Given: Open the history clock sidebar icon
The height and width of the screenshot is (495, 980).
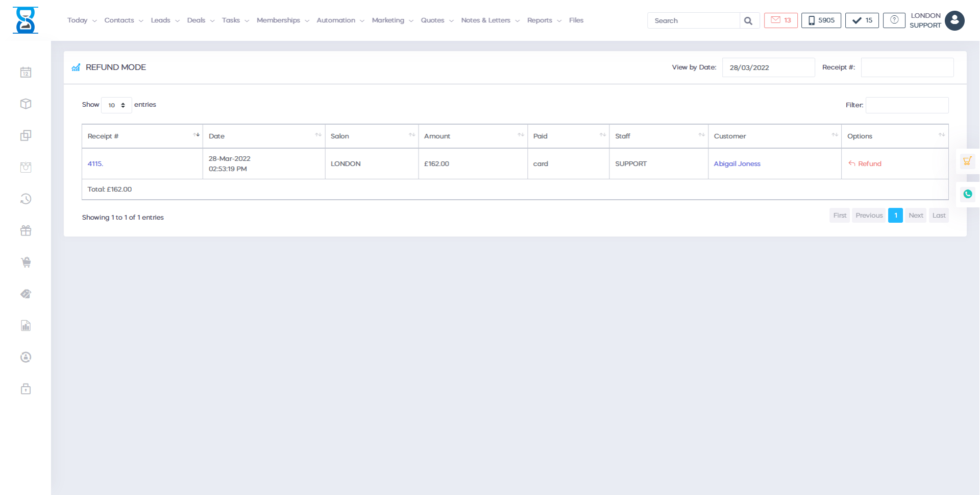Looking at the screenshot, I should [x=26, y=199].
